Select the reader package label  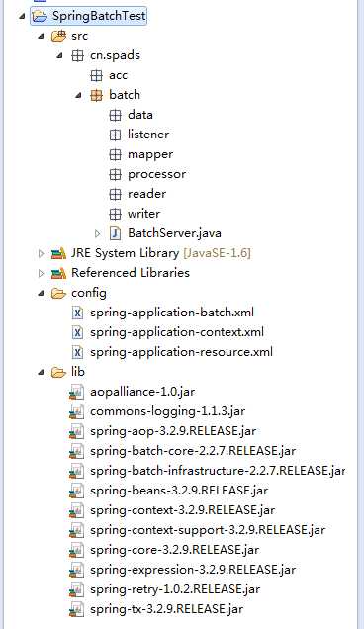146,194
